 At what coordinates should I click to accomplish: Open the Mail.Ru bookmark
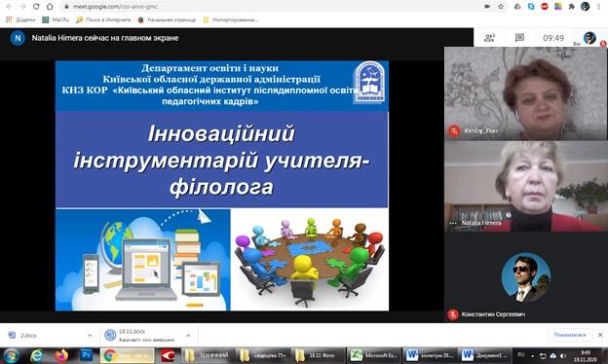point(57,19)
